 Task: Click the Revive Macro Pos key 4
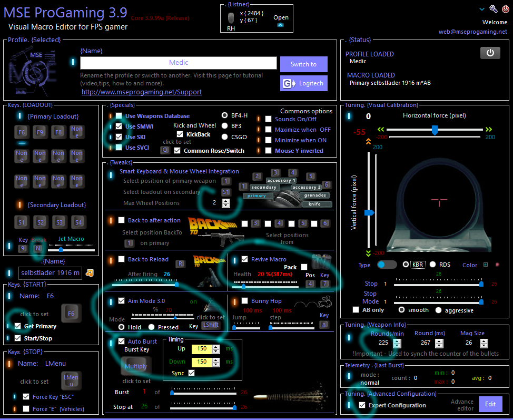[x=310, y=284]
